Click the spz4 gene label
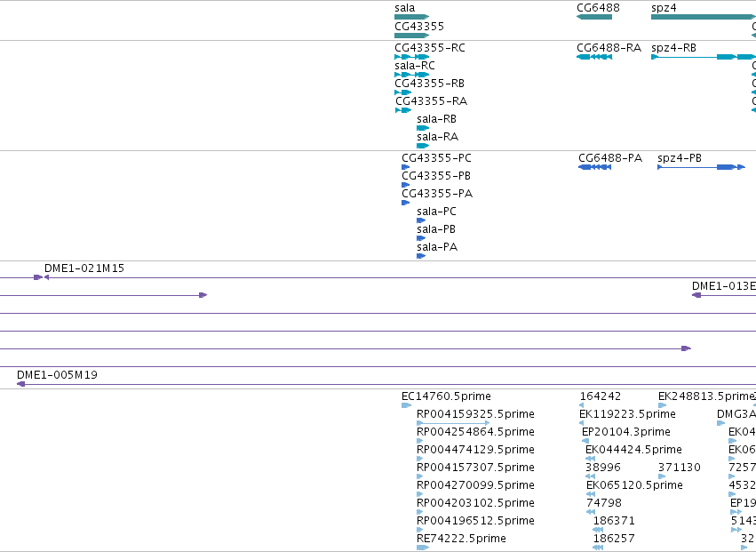 tap(664, 8)
